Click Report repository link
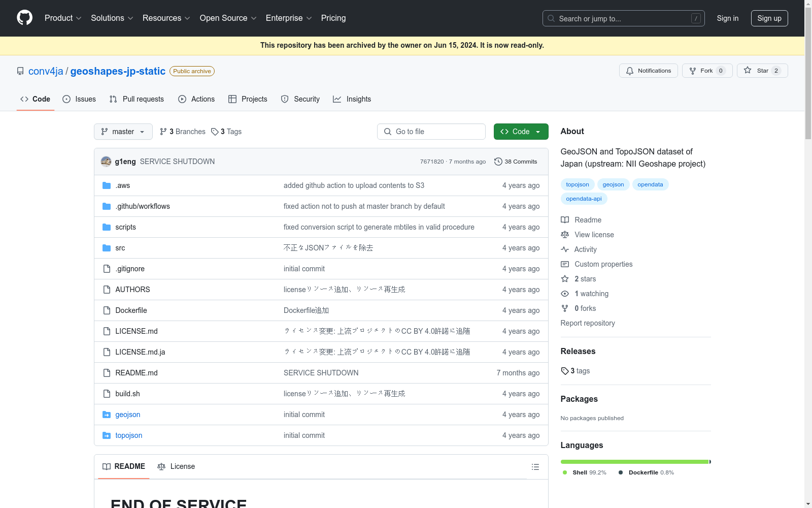812x508 pixels. (x=588, y=323)
